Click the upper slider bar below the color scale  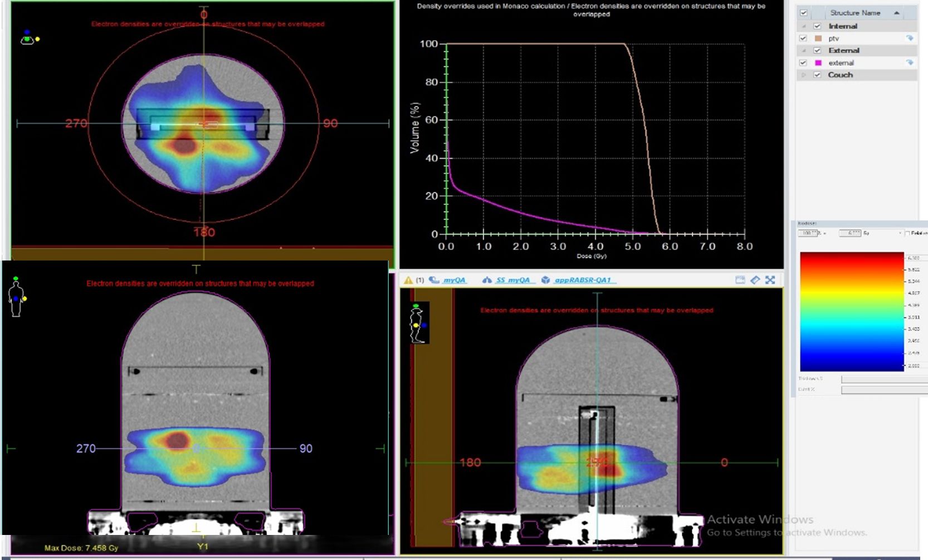point(885,379)
